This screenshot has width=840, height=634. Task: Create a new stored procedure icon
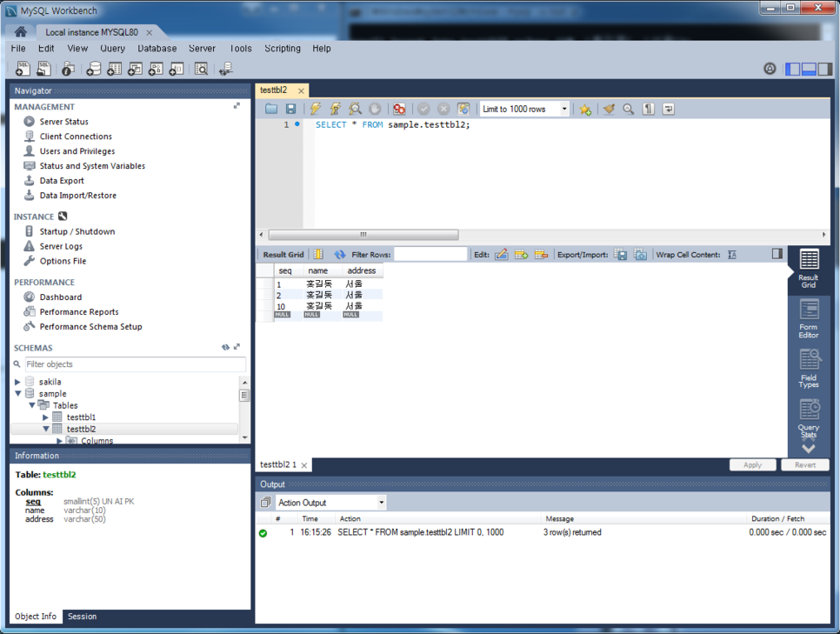pyautogui.click(x=156, y=69)
